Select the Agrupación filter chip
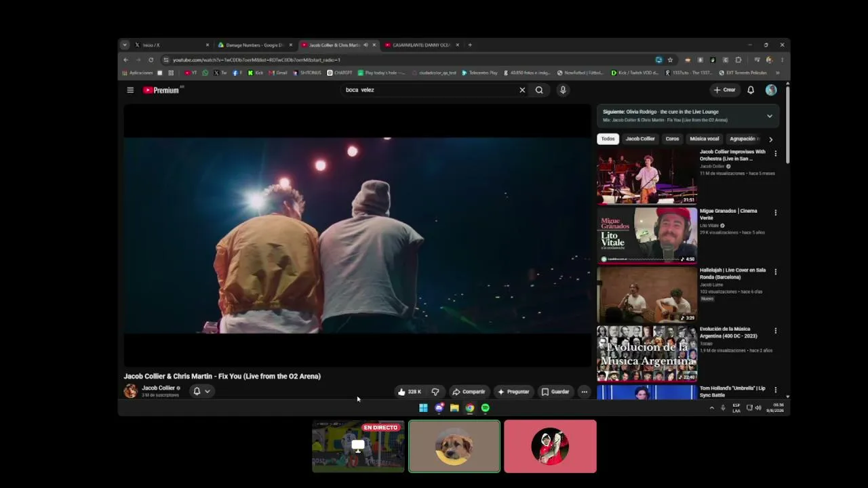The width and height of the screenshot is (868, 488). point(744,139)
